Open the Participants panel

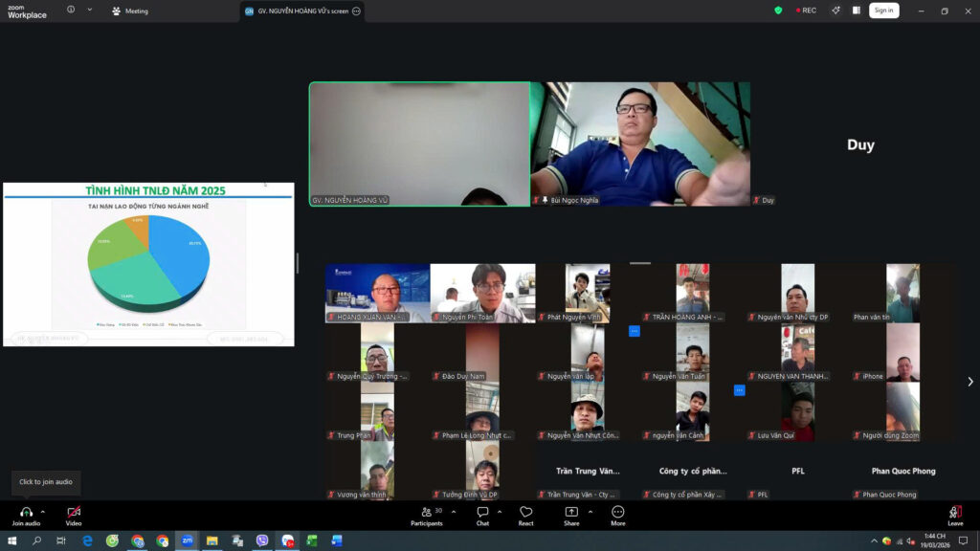point(427,513)
